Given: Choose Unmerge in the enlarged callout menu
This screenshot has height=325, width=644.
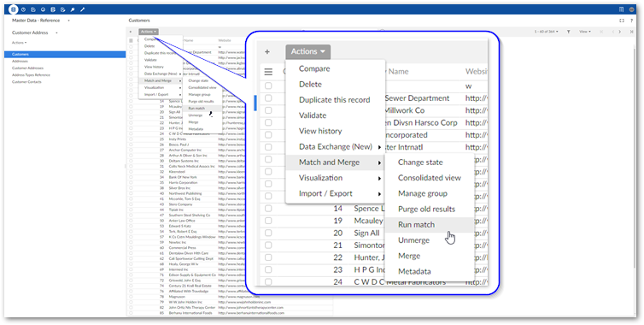Looking at the screenshot, I should [430, 240].
